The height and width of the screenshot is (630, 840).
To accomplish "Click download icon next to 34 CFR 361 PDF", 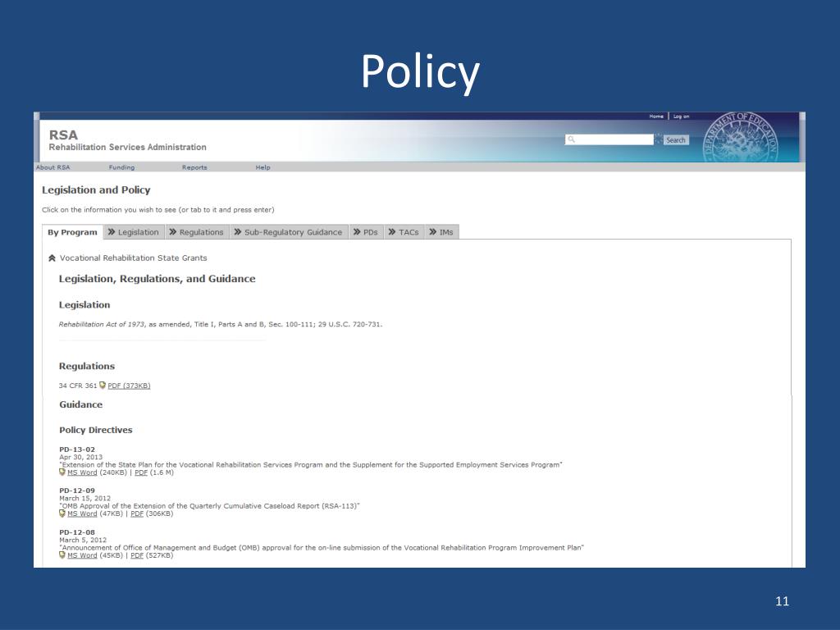I will 103,386.
